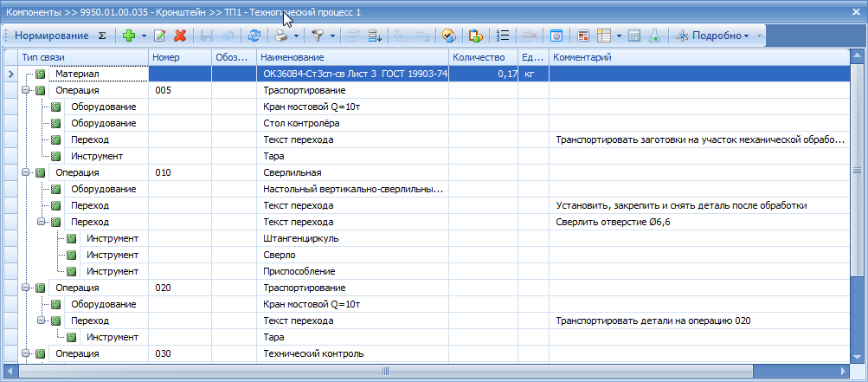Click the vertical scrollbar thumb

[x=856, y=171]
